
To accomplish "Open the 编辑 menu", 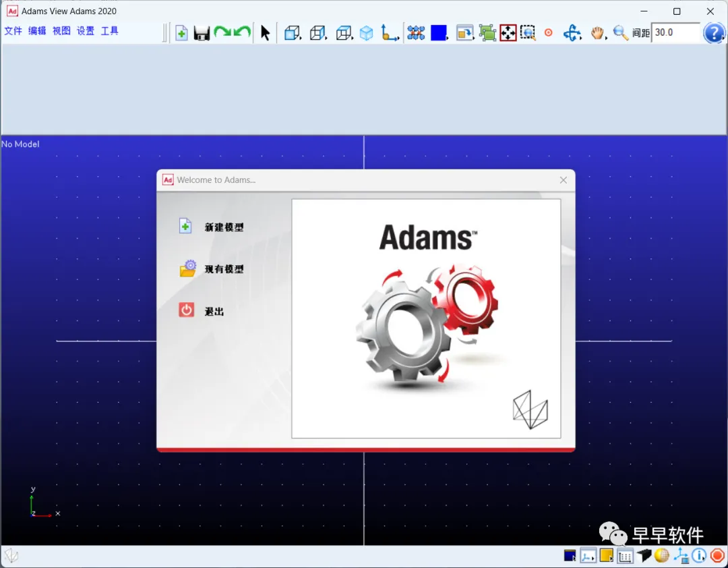I will (37, 30).
